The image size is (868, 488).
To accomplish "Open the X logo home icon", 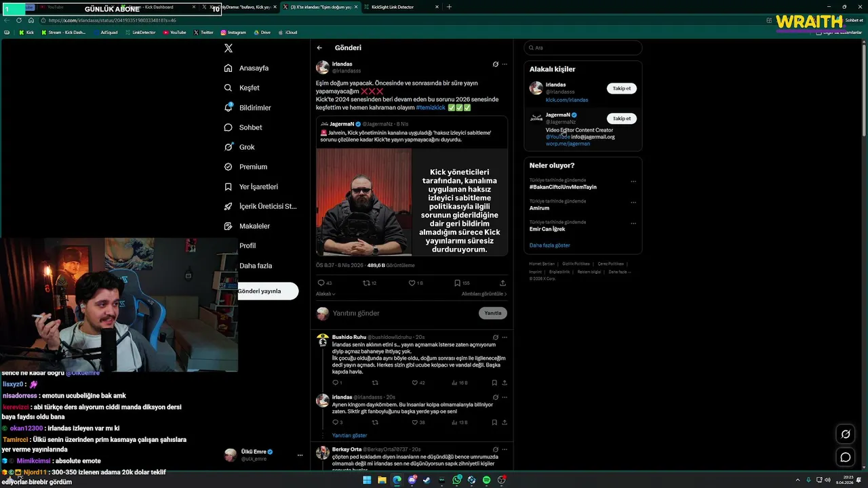I will click(229, 48).
